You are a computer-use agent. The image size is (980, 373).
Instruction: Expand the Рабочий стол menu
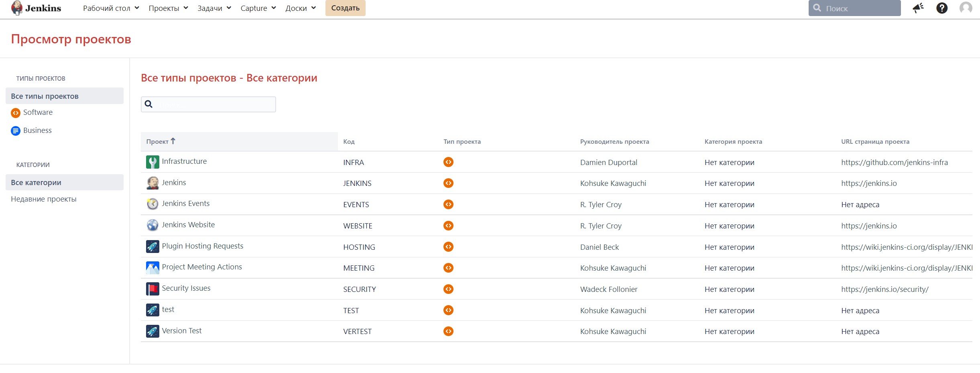[x=111, y=8]
